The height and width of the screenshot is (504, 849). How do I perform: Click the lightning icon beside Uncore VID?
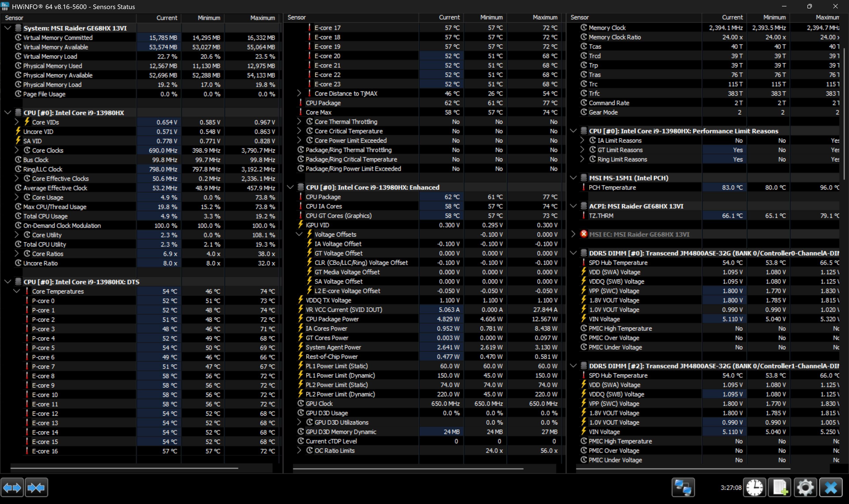(x=18, y=131)
